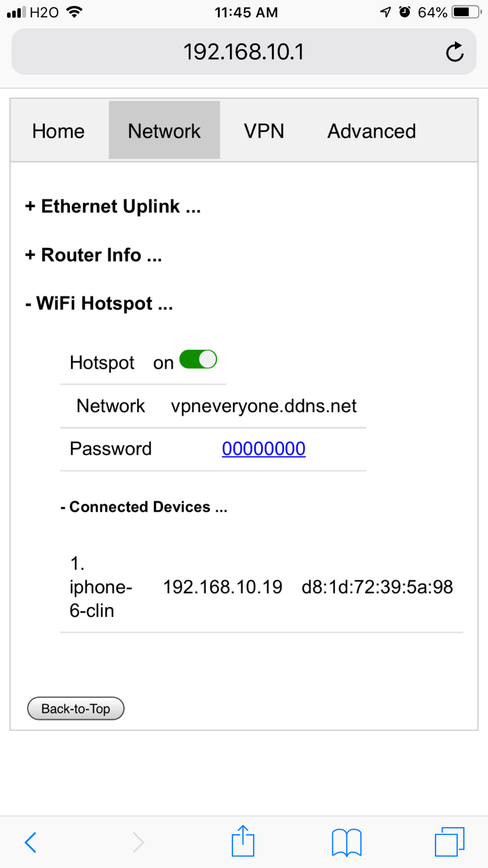Image resolution: width=488 pixels, height=868 pixels.
Task: Open the Safari tabs overview icon
Action: (450, 842)
